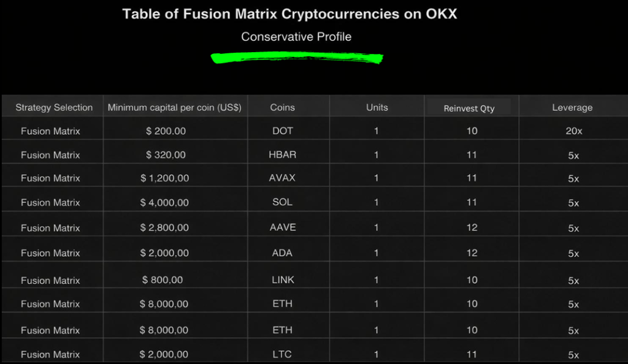
Task: Click the green brush stroke underline
Action: (x=297, y=58)
